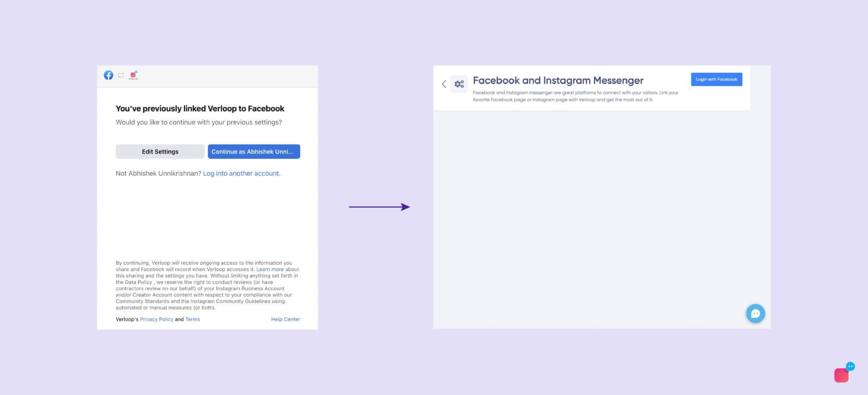
Task: Click the Terms link
Action: click(x=192, y=319)
